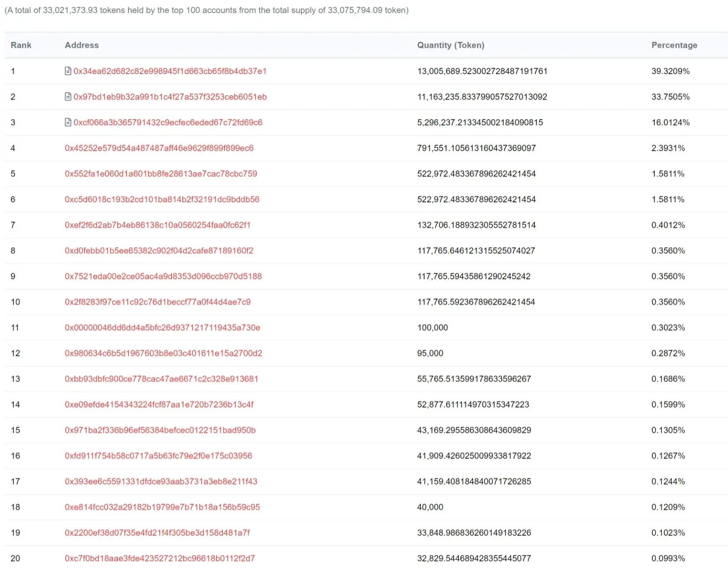
Task: Open rank 15 address 0x971ba2f336b96ef56384befcec0122151bad950b
Action: coord(160,430)
